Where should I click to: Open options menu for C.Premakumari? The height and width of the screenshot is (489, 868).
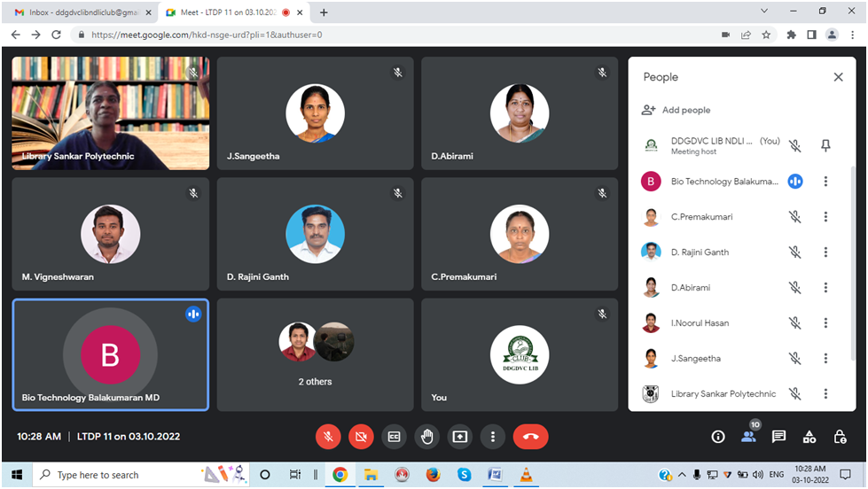(825, 216)
